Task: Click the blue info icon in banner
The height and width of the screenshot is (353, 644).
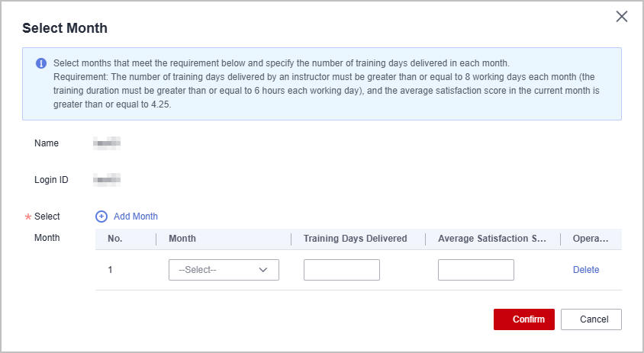Action: [41, 63]
